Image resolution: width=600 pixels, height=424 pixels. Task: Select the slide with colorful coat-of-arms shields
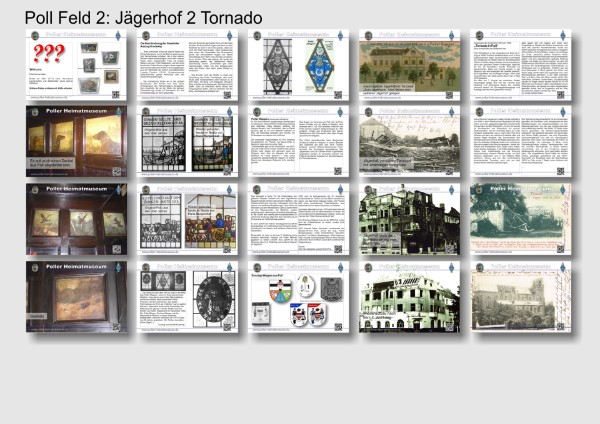[298, 296]
